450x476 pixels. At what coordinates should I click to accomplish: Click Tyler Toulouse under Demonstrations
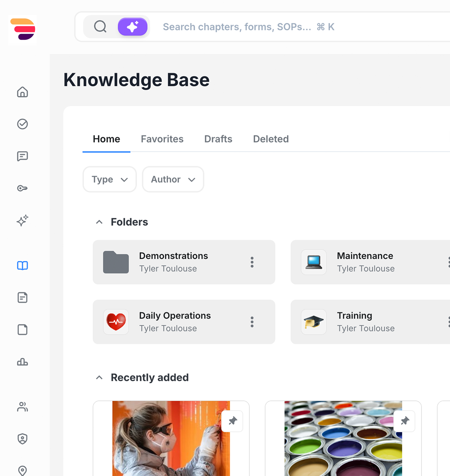168,269
